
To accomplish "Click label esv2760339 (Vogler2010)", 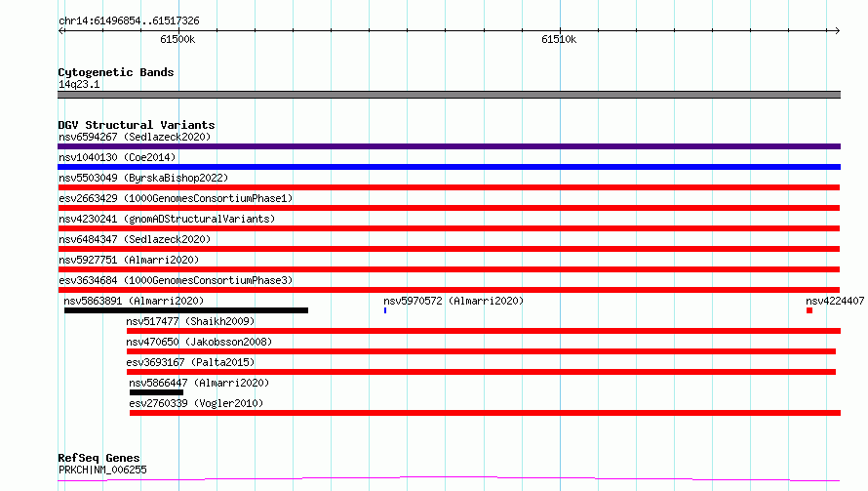I will 196,403.
